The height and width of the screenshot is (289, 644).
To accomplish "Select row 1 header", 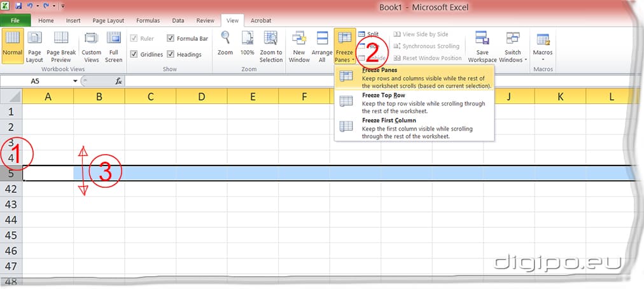I will [x=11, y=111].
